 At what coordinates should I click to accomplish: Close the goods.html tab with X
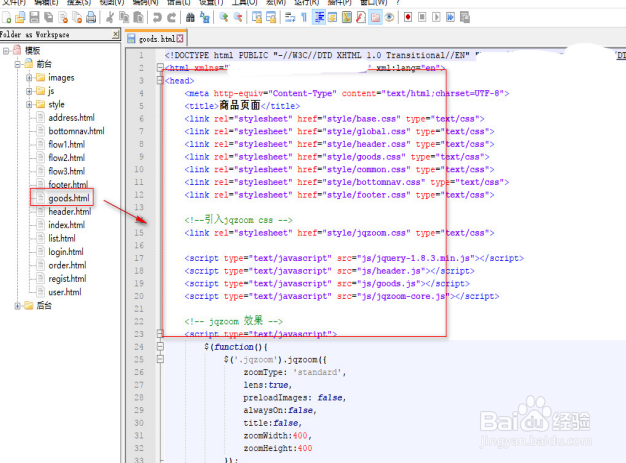pyautogui.click(x=180, y=39)
